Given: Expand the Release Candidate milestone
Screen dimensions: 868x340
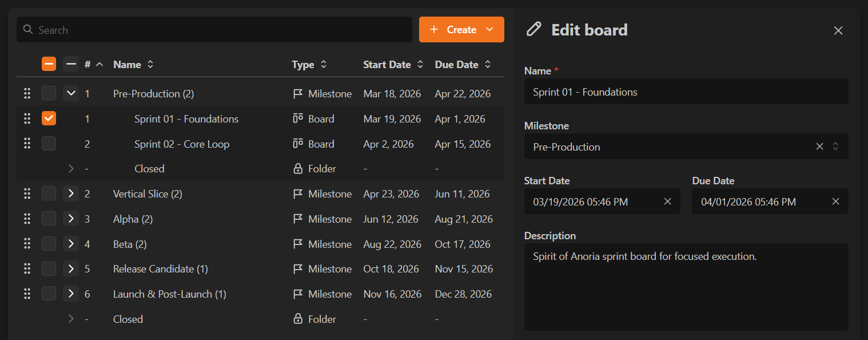Looking at the screenshot, I should coord(71,269).
